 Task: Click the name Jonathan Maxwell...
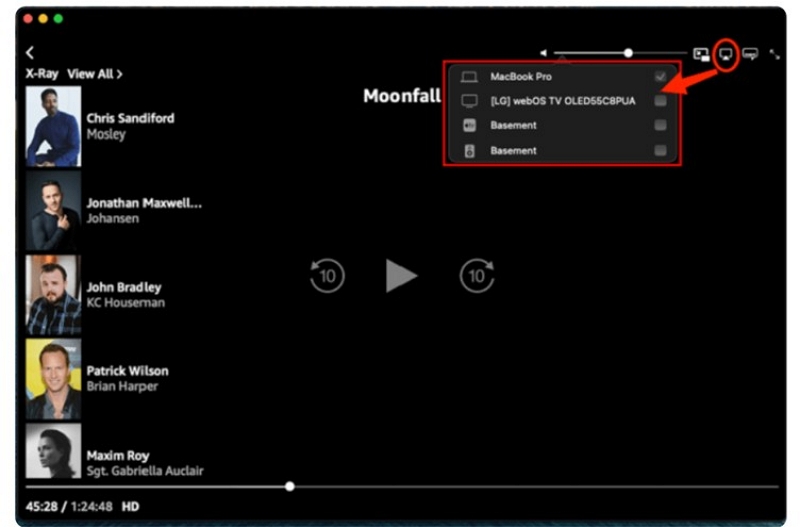[144, 203]
